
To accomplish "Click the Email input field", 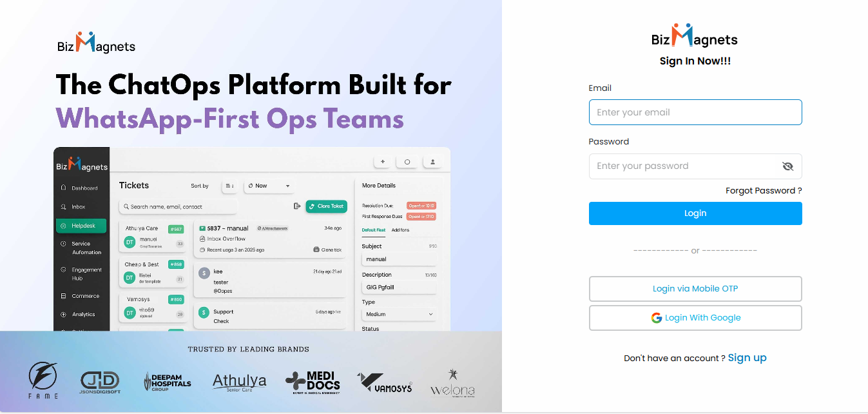I will click(695, 112).
